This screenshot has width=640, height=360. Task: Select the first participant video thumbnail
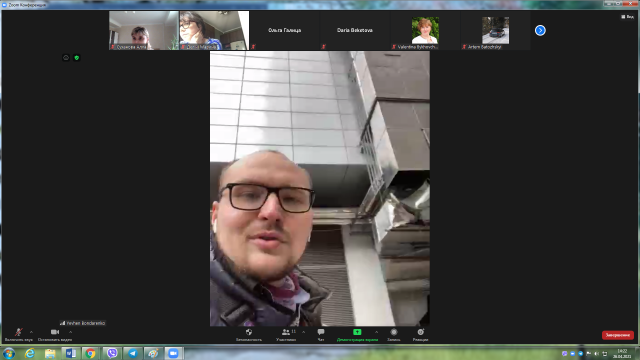click(144, 30)
